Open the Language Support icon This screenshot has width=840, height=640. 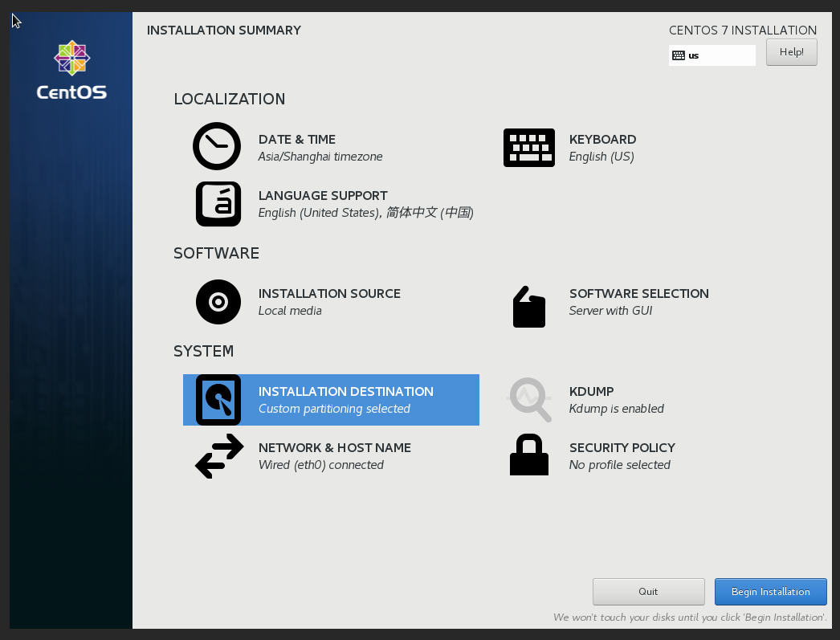pyautogui.click(x=218, y=204)
